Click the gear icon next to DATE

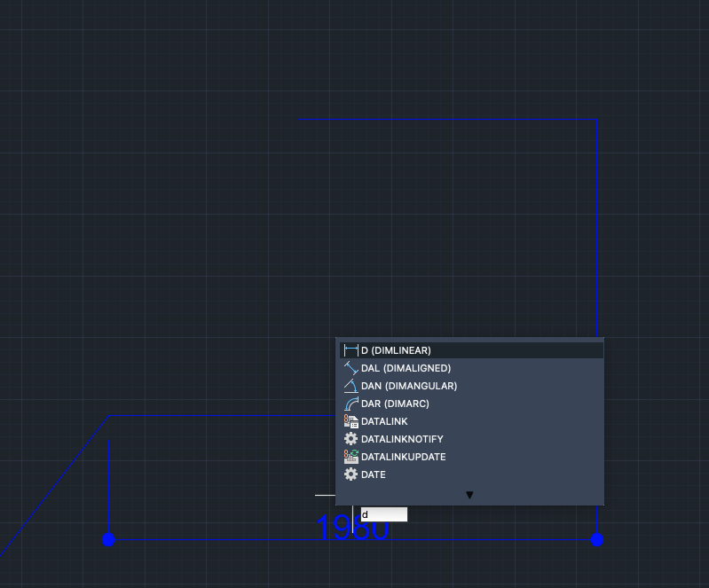tap(351, 474)
